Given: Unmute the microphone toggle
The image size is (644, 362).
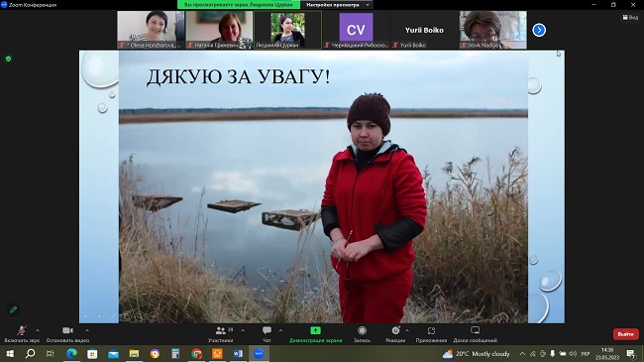Looking at the screenshot, I should tap(22, 330).
